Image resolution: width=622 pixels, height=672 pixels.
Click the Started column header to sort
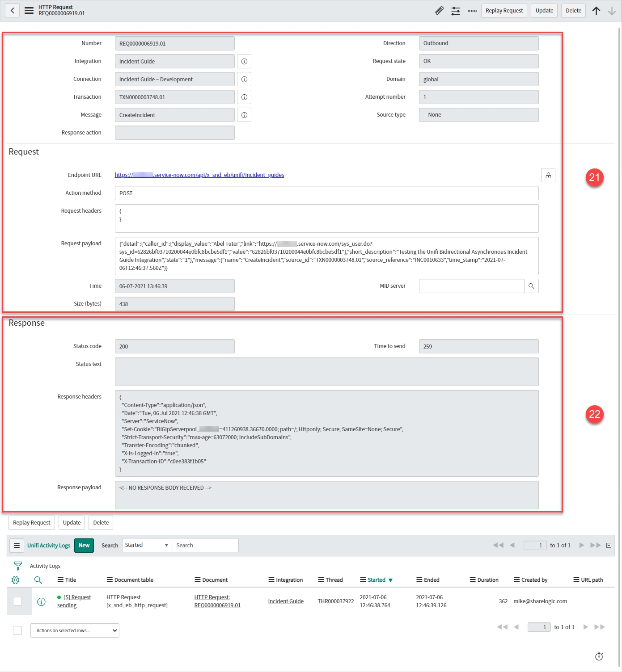(376, 580)
